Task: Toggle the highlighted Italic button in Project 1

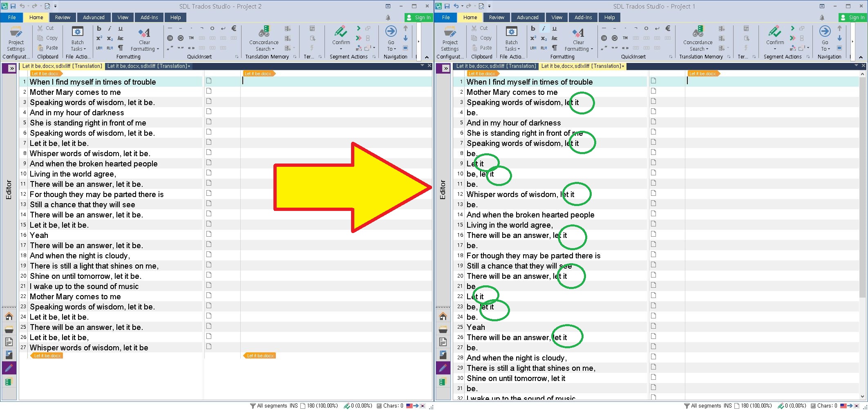Action: click(544, 28)
